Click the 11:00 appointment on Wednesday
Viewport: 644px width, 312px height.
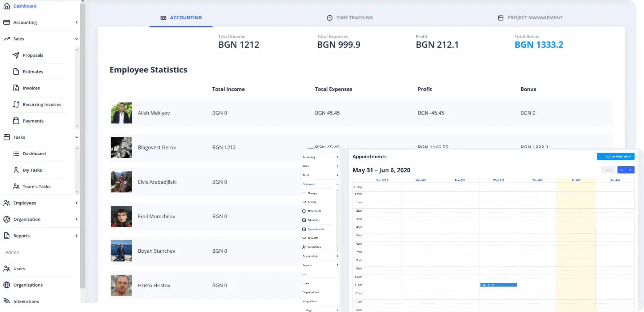[x=498, y=285]
